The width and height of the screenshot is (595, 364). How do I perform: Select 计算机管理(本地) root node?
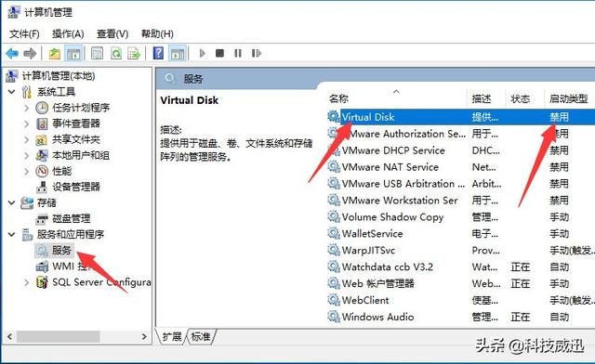[x=58, y=76]
